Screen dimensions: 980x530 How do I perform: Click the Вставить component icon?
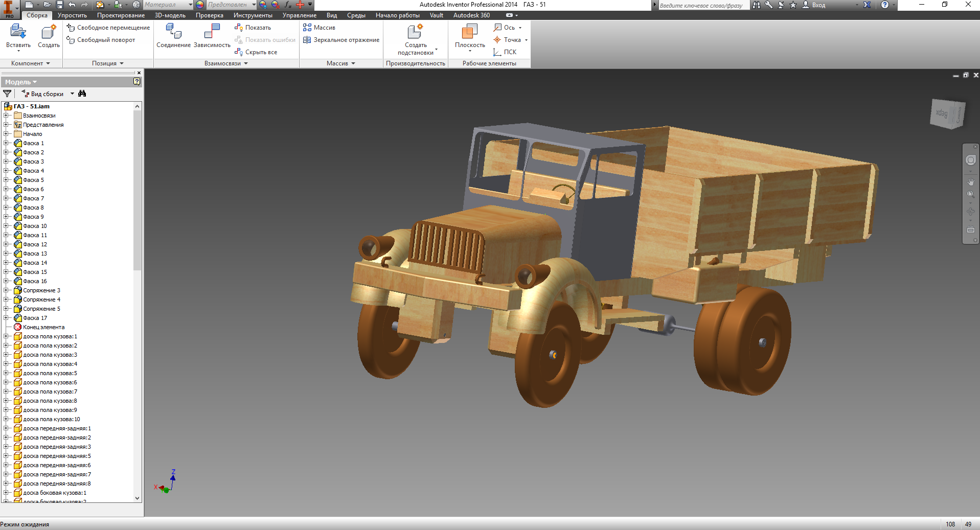pos(18,32)
